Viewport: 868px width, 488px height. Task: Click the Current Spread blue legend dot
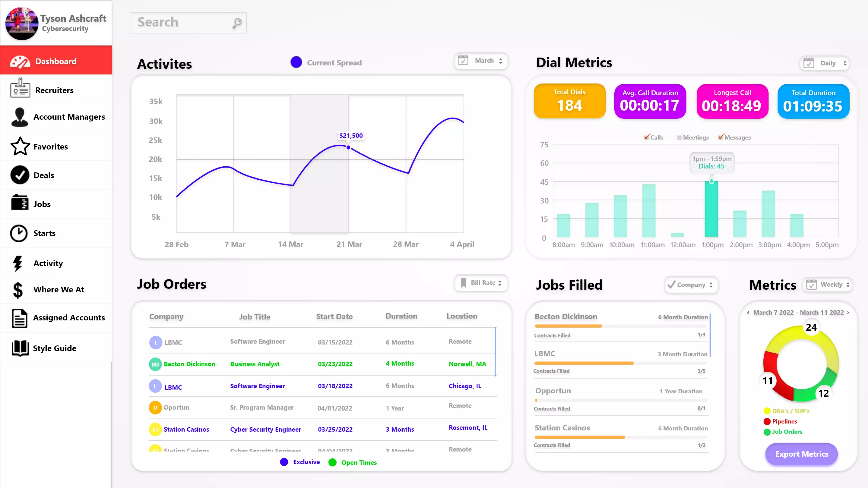(296, 62)
